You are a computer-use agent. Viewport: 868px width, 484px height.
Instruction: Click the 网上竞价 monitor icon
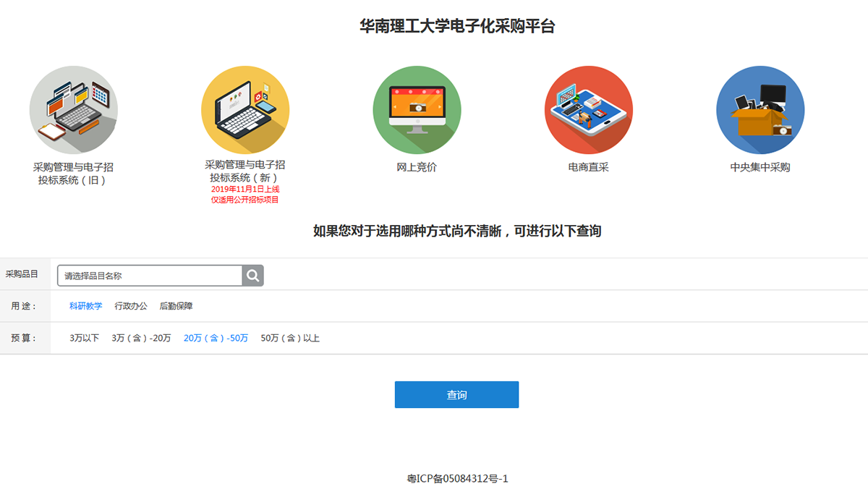(417, 110)
